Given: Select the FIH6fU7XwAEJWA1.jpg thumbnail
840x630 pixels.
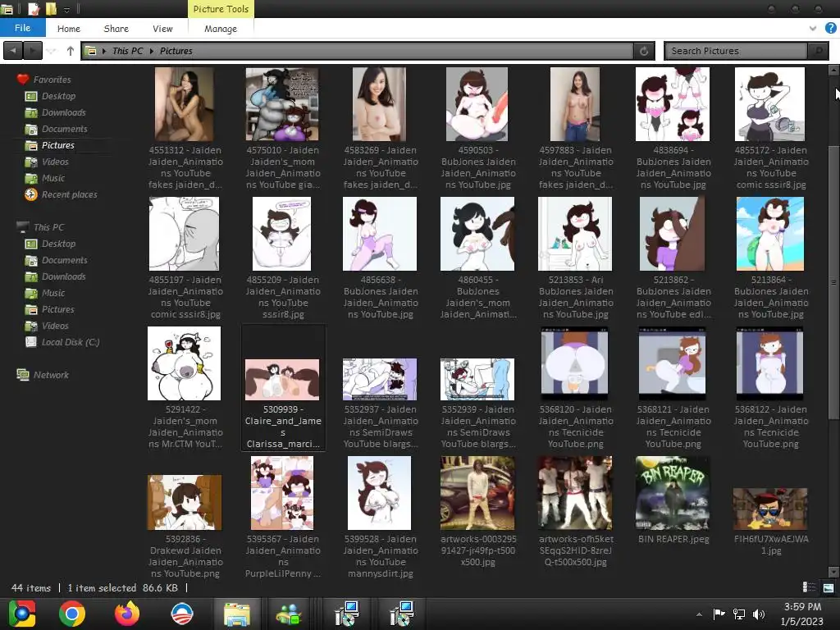Looking at the screenshot, I should 770,509.
